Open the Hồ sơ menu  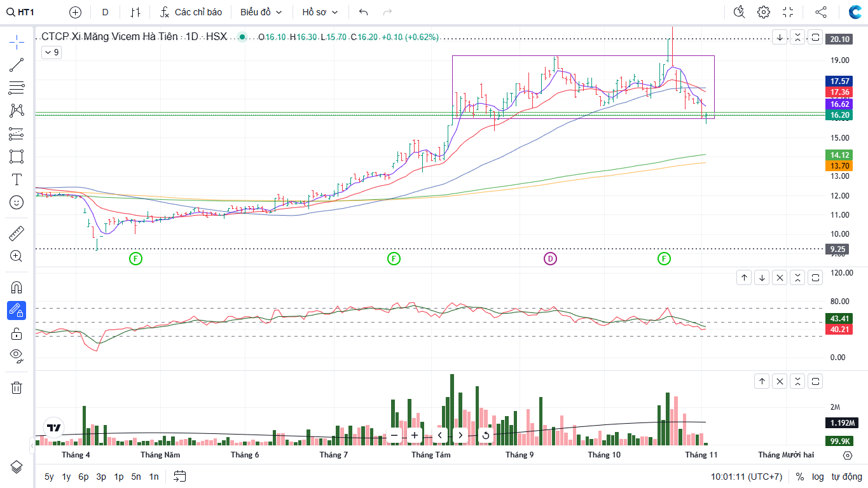pyautogui.click(x=320, y=12)
